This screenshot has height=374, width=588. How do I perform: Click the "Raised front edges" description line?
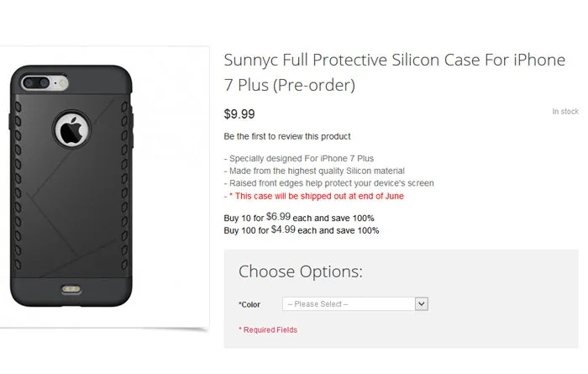[328, 183]
